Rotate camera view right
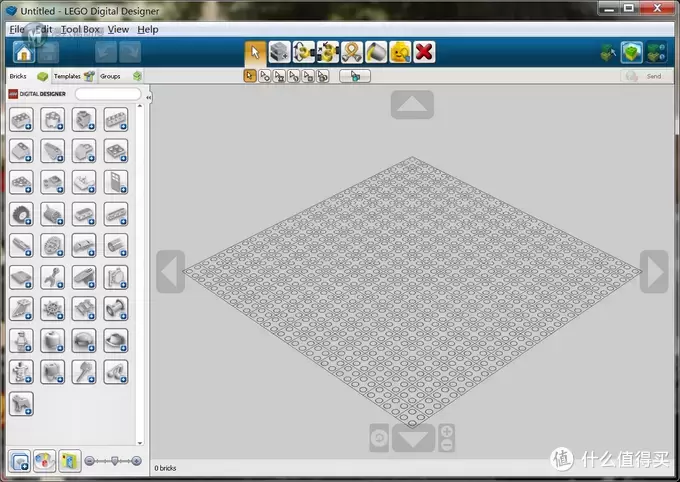The height and width of the screenshot is (482, 680). [654, 272]
